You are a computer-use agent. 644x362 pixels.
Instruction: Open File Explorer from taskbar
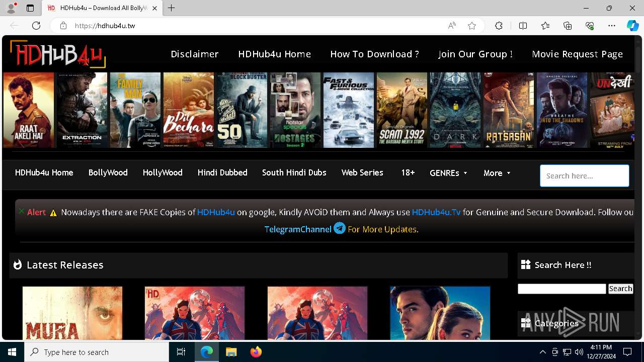pos(231,352)
